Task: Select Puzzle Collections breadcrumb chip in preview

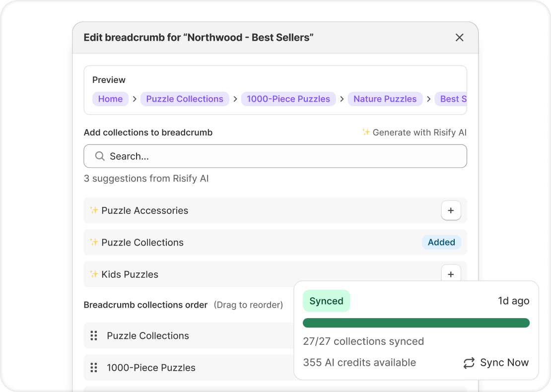Action: click(x=185, y=99)
